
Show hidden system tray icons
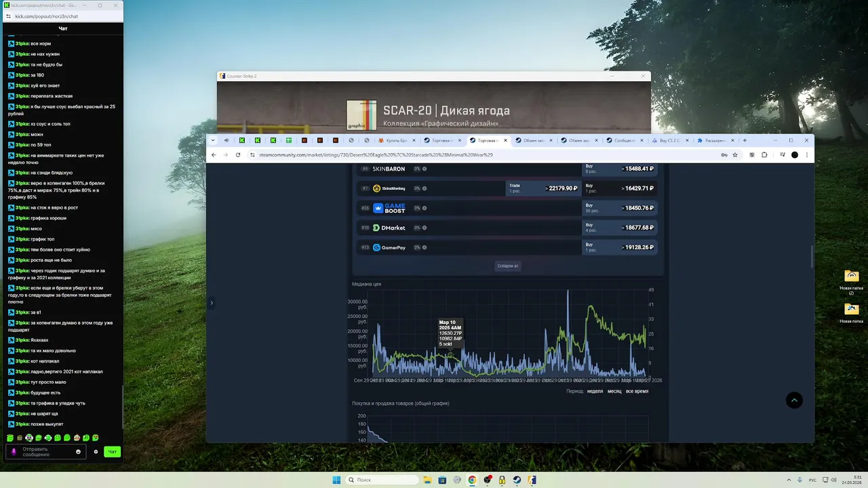pyautogui.click(x=790, y=480)
